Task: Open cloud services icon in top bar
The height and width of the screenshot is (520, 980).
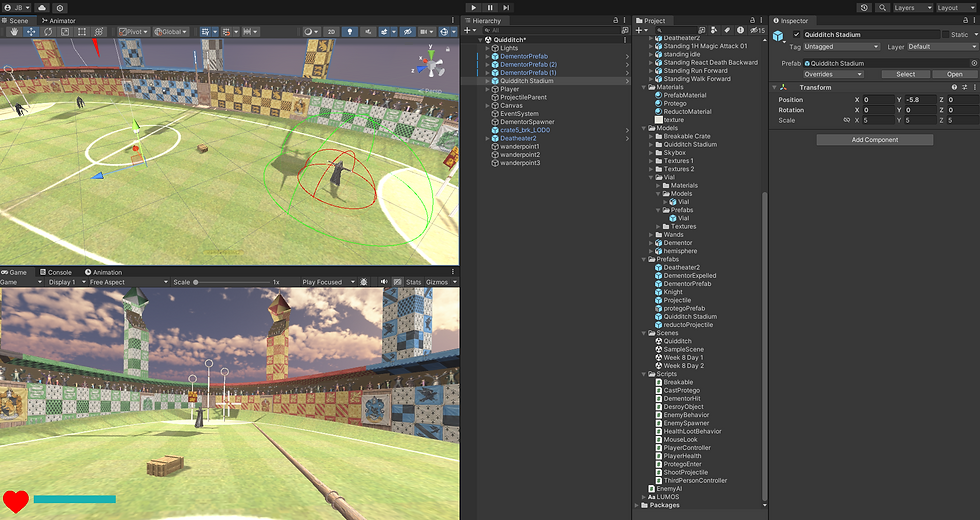Action: (42, 8)
